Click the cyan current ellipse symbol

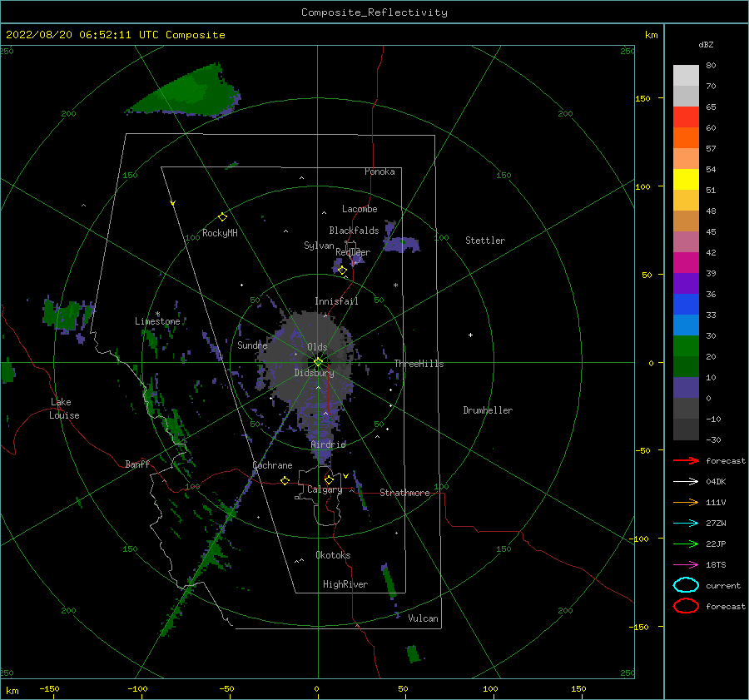[x=686, y=585]
